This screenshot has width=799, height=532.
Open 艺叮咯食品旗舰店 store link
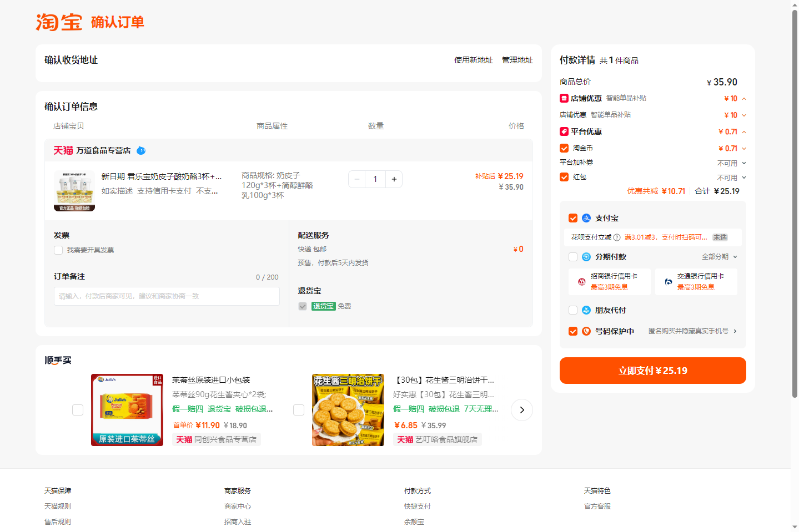[446, 439]
